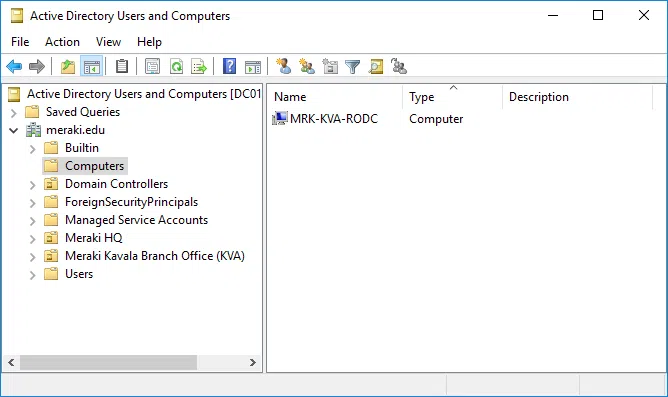
Task: Collapse the meraki.edu domain node
Action: [x=14, y=130]
